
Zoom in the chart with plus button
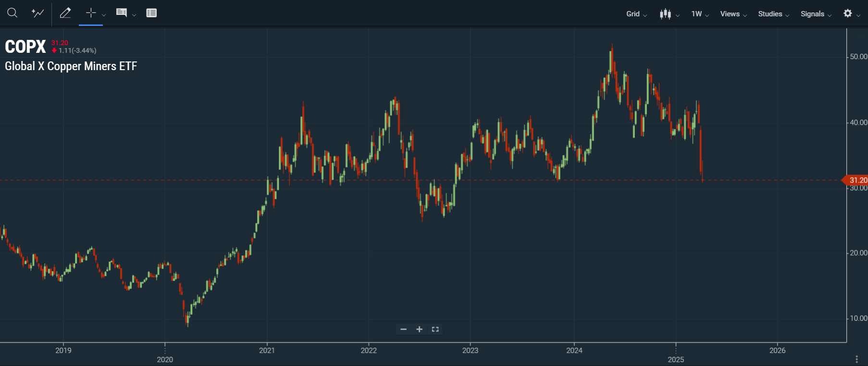[420, 329]
